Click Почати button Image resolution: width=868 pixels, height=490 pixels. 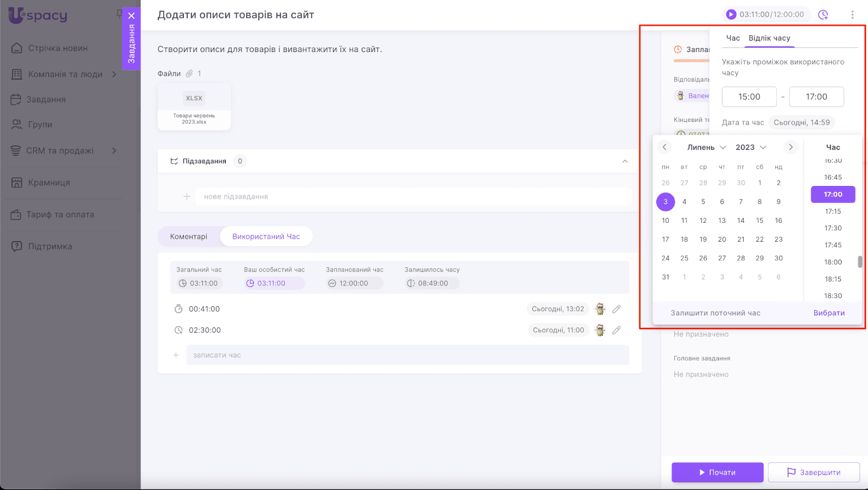pyautogui.click(x=717, y=473)
